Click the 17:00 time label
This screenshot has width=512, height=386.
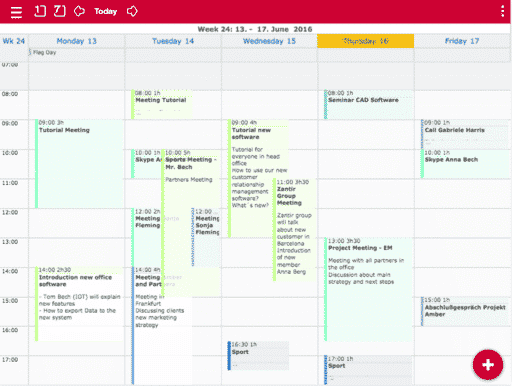10,360
